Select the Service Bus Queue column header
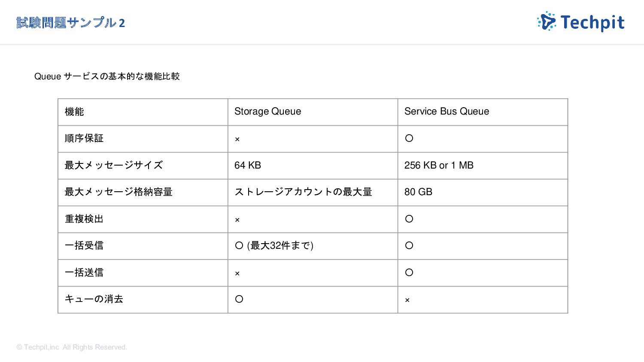 [483, 112]
